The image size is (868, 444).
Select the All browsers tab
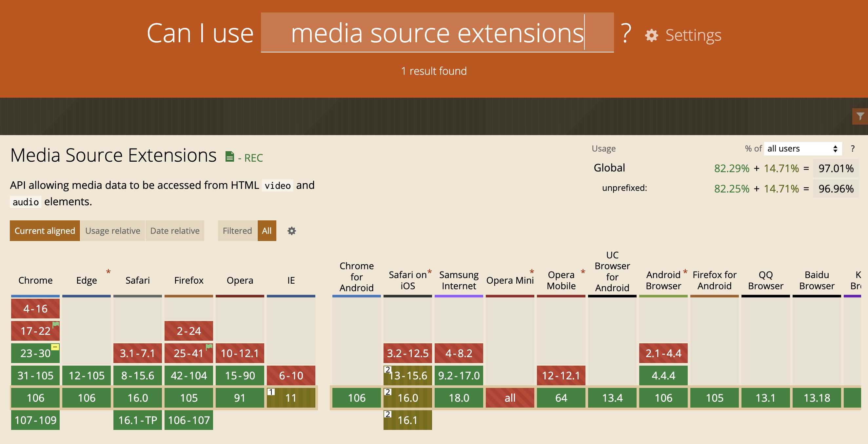266,231
